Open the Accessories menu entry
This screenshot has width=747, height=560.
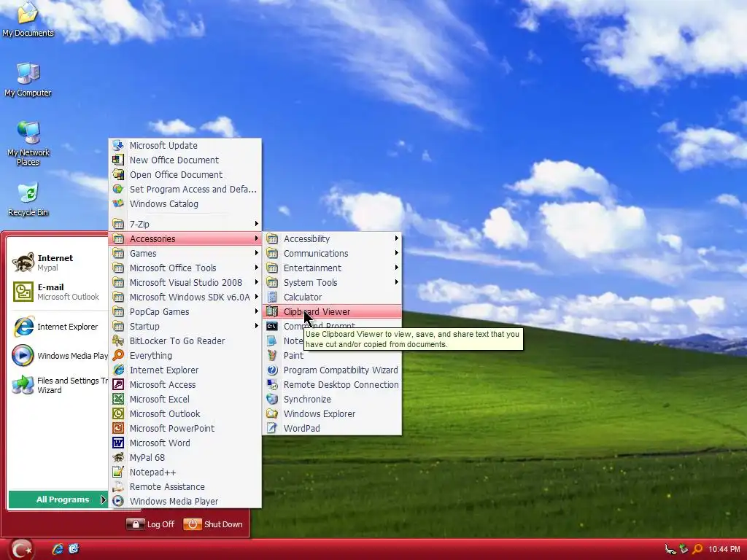tap(185, 238)
